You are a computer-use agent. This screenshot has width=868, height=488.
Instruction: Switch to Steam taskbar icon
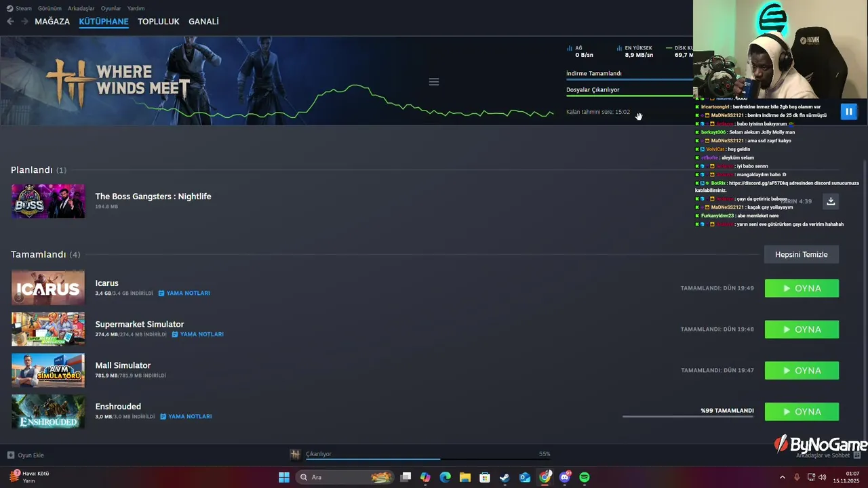click(505, 477)
